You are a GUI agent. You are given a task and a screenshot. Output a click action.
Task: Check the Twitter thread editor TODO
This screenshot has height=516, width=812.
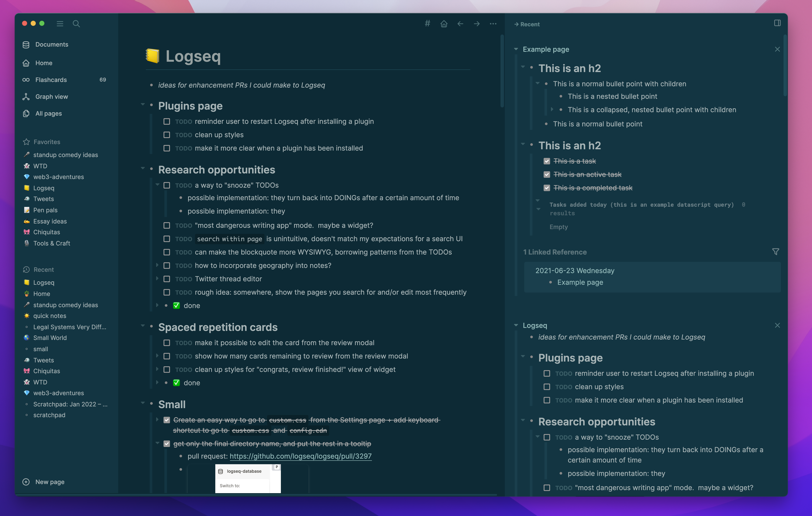coord(167,279)
